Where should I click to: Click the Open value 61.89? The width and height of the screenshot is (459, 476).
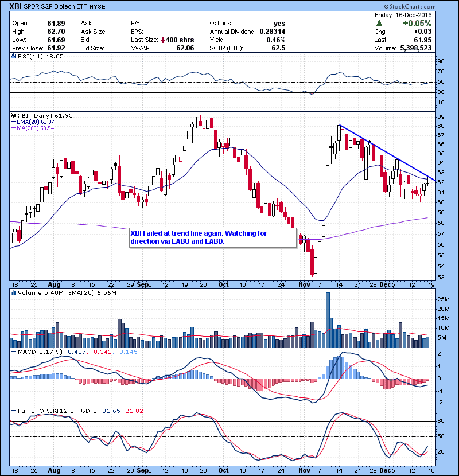coord(56,24)
